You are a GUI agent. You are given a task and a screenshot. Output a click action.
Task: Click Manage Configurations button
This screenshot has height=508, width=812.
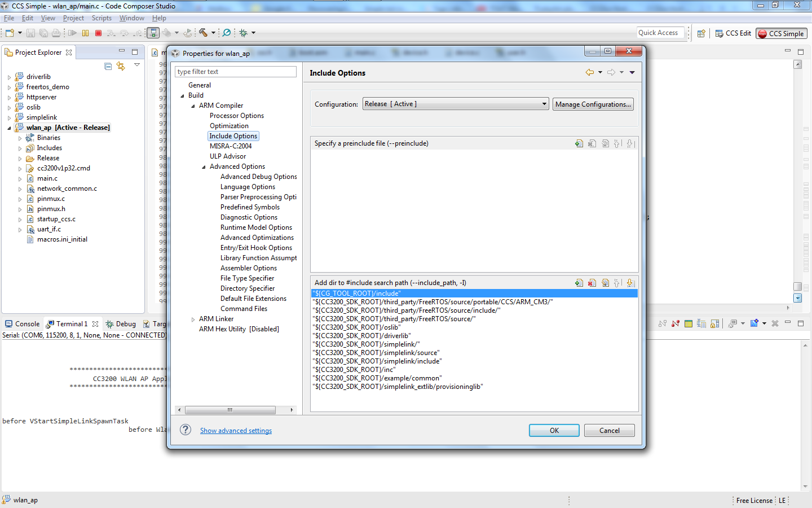[593, 104]
